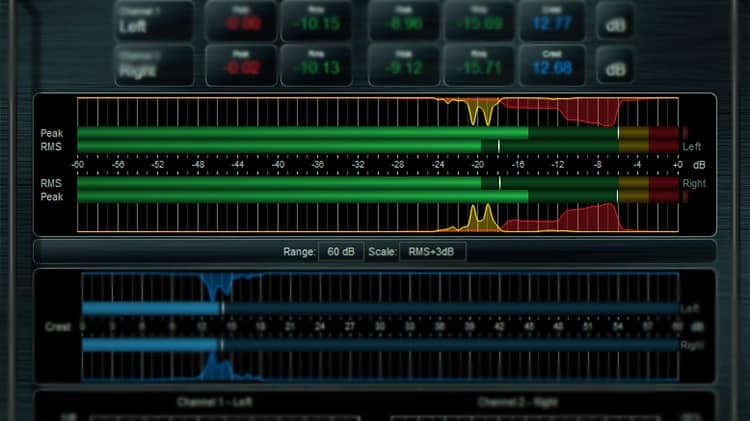750x421 pixels.
Task: Click the Right crest histogram display
Action: (380, 366)
